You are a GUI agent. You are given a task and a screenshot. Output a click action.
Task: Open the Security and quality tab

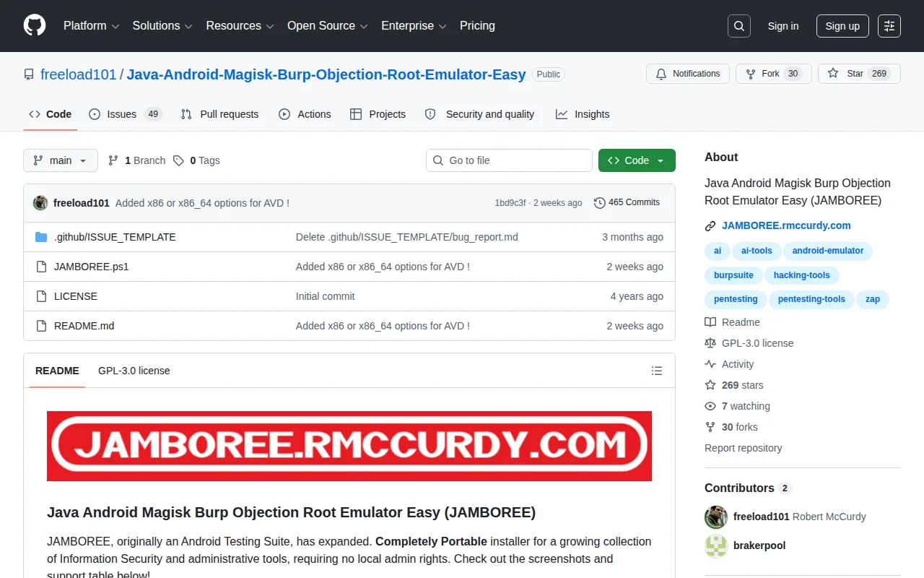coord(479,114)
